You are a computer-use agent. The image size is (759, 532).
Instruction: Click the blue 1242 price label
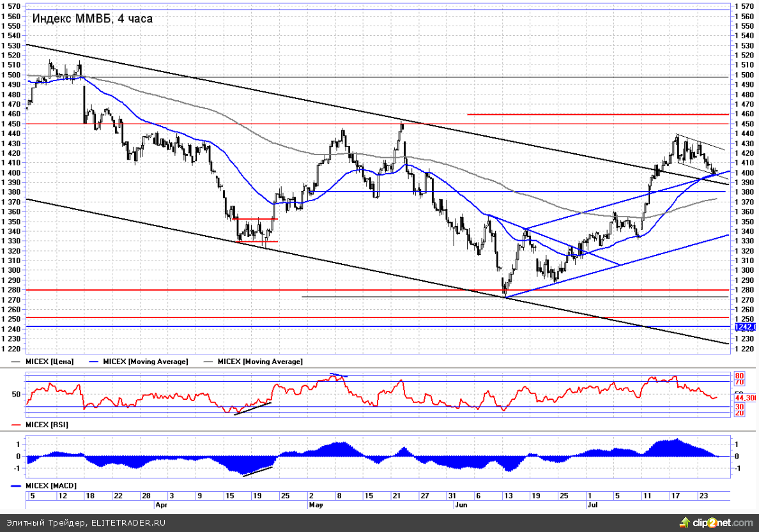(745, 327)
